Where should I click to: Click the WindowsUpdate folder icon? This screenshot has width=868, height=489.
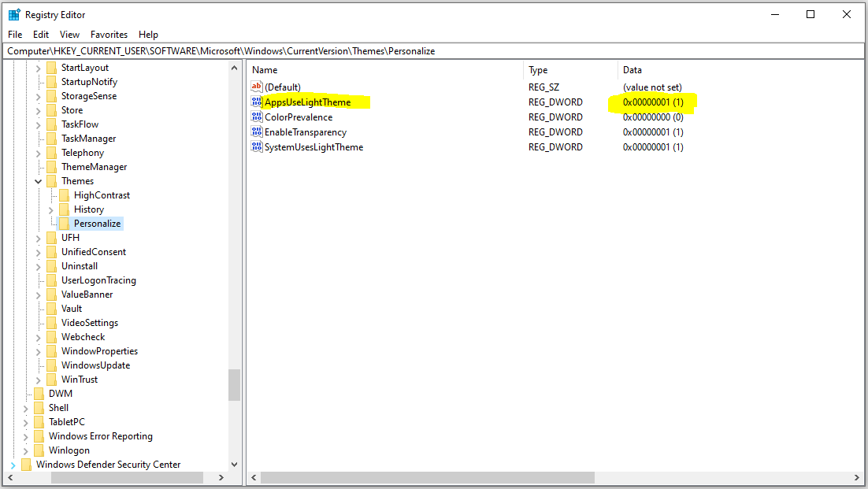click(x=51, y=365)
